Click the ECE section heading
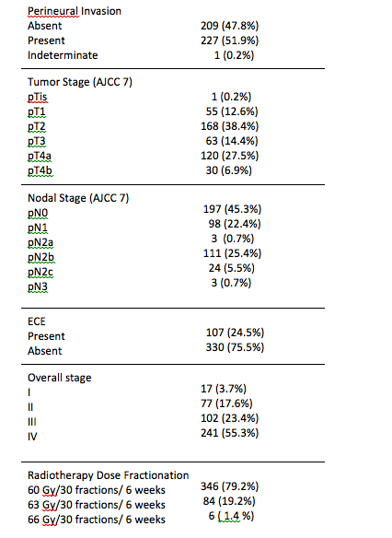Viewport: 392px width, 538px height. coord(37,322)
